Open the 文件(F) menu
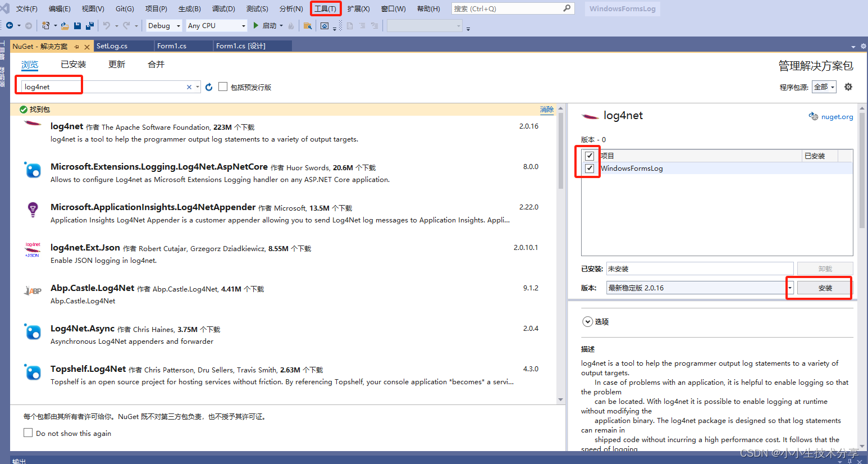Image resolution: width=868 pixels, height=464 pixels. pos(26,8)
